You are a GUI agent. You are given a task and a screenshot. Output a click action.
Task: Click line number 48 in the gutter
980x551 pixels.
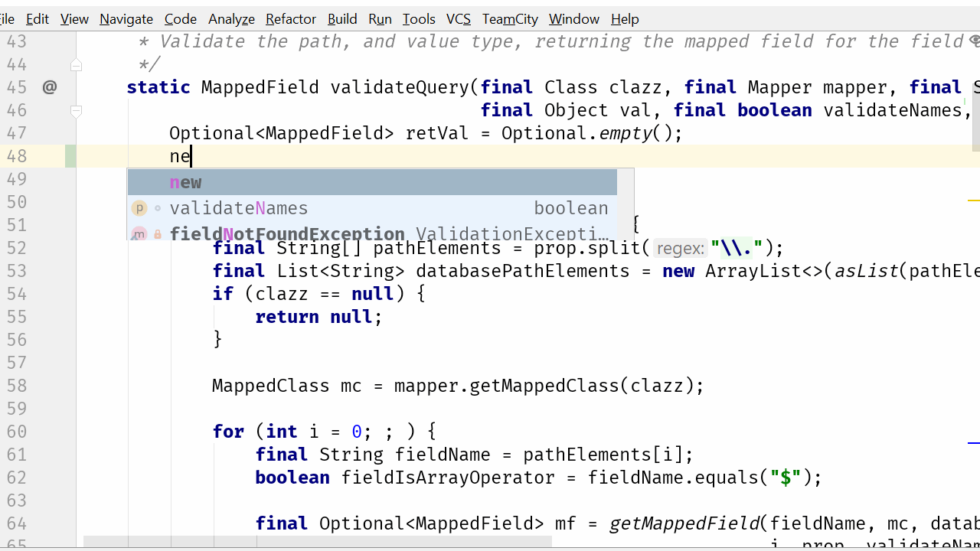coord(17,156)
